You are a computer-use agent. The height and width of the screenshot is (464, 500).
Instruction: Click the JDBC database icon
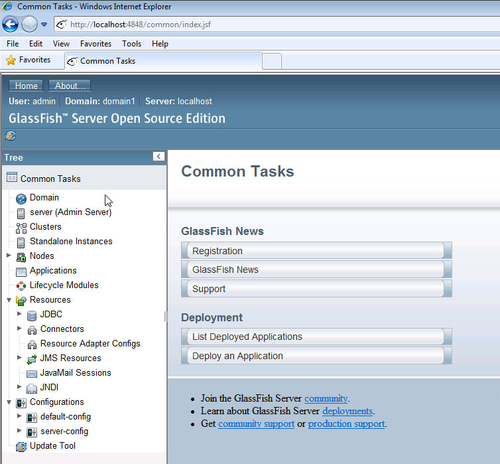pos(32,316)
